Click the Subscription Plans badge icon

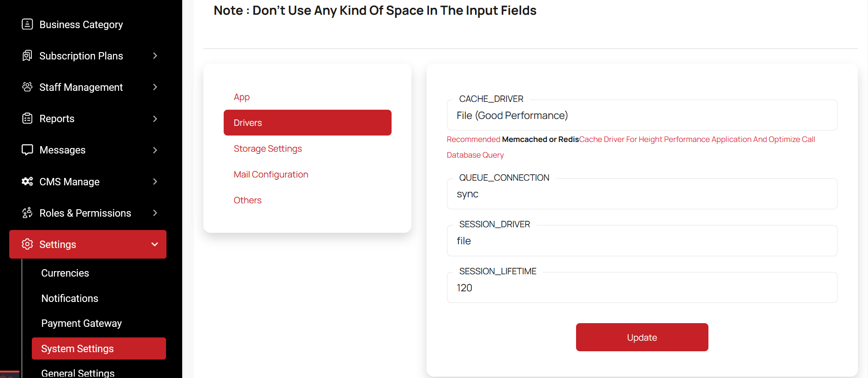click(27, 56)
